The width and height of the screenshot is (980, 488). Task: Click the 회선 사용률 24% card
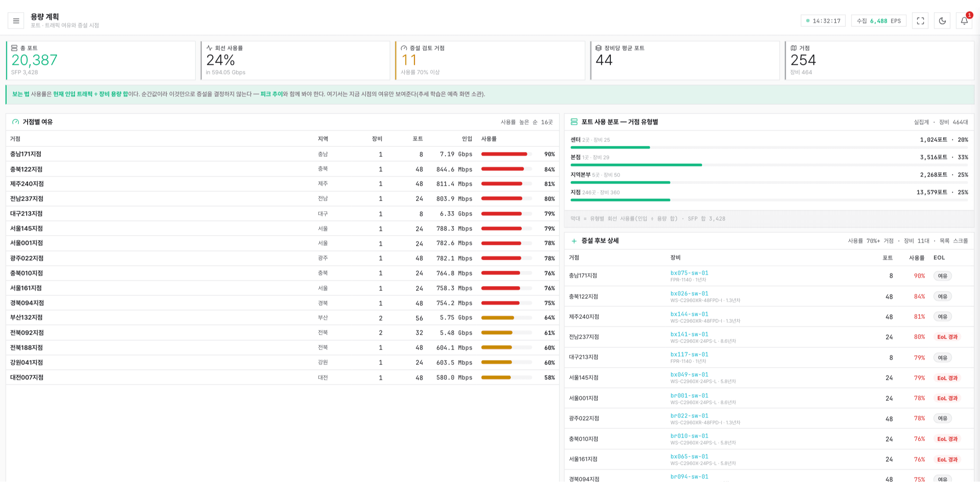(x=295, y=60)
